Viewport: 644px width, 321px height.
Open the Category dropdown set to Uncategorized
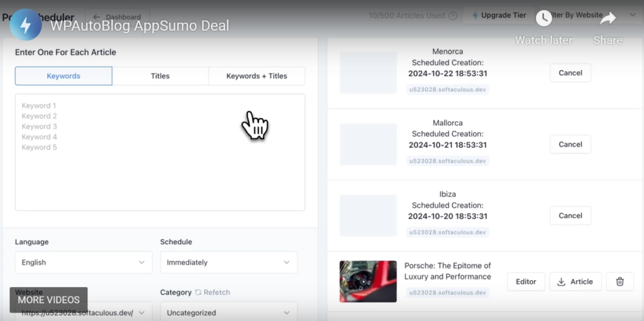(x=229, y=312)
